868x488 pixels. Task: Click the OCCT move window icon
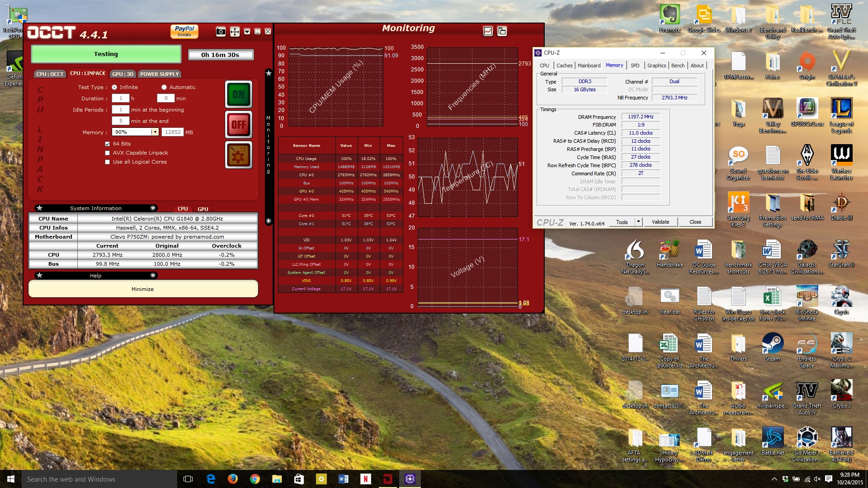[235, 32]
